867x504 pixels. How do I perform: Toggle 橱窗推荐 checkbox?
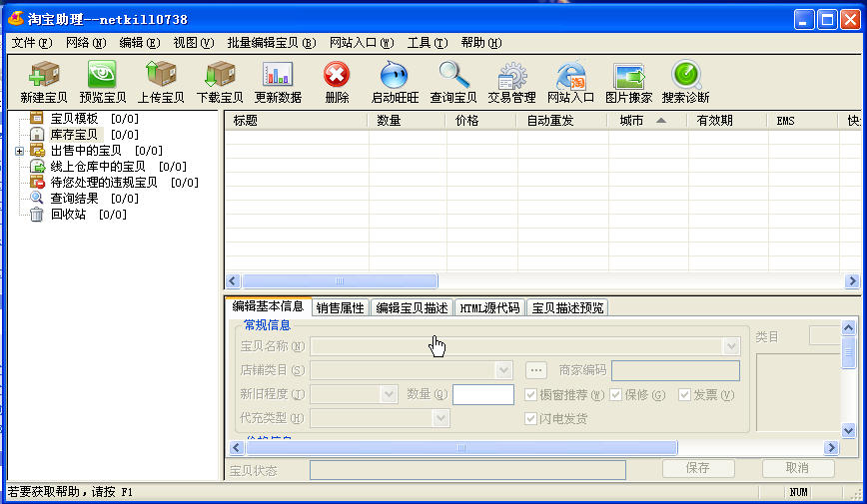530,394
